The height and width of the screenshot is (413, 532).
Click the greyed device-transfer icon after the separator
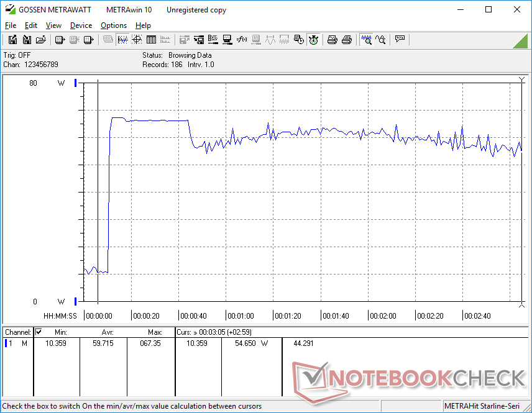point(184,40)
